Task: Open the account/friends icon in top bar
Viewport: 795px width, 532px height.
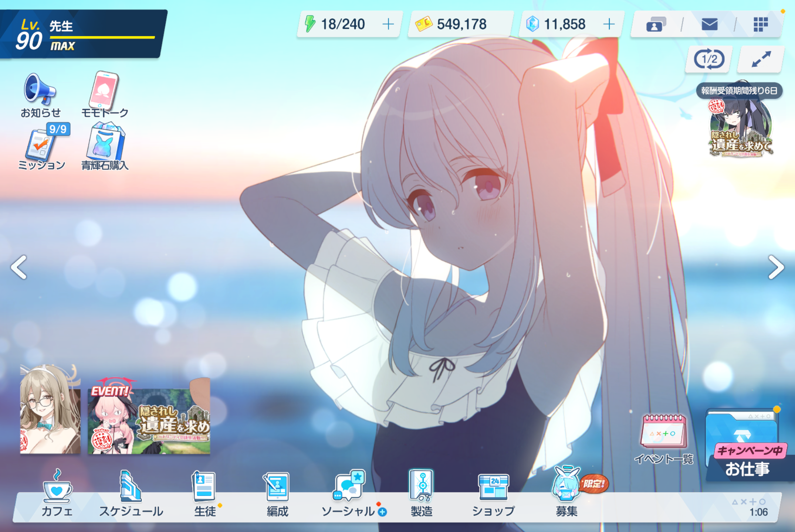Action: tap(656, 24)
